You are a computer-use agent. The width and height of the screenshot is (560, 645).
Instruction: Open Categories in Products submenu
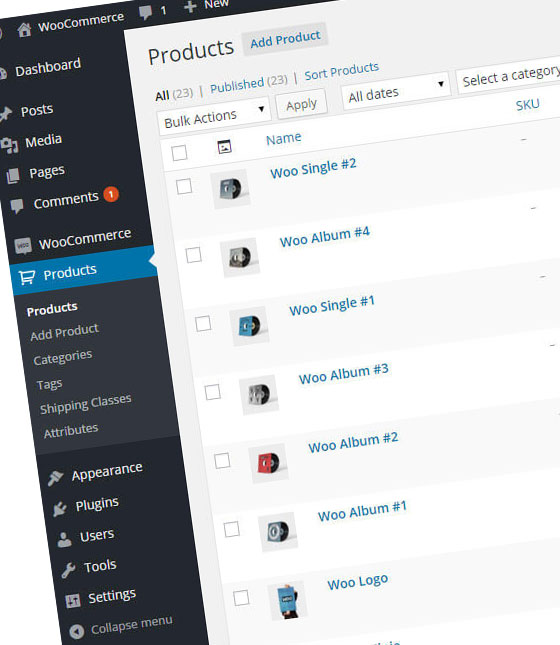pyautogui.click(x=63, y=357)
